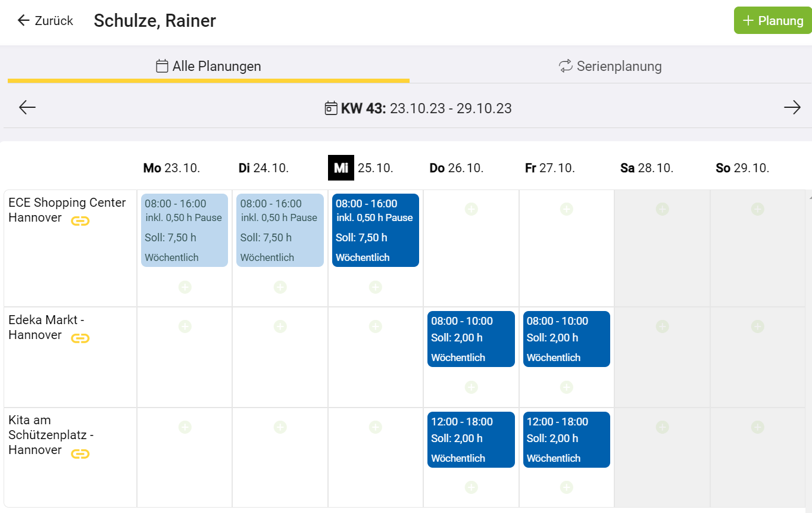812x513 pixels.
Task: Create a new entry with Planung button
Action: click(773, 21)
